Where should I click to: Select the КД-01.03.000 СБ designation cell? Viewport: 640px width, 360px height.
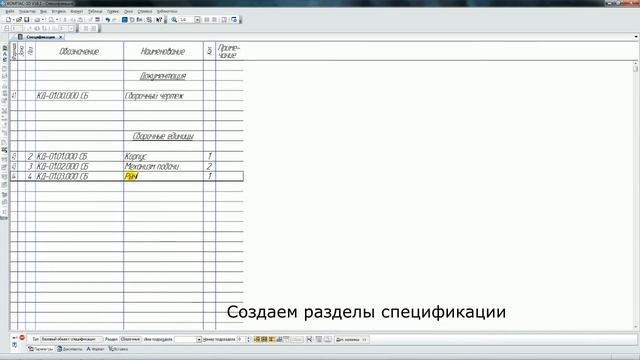80,176
